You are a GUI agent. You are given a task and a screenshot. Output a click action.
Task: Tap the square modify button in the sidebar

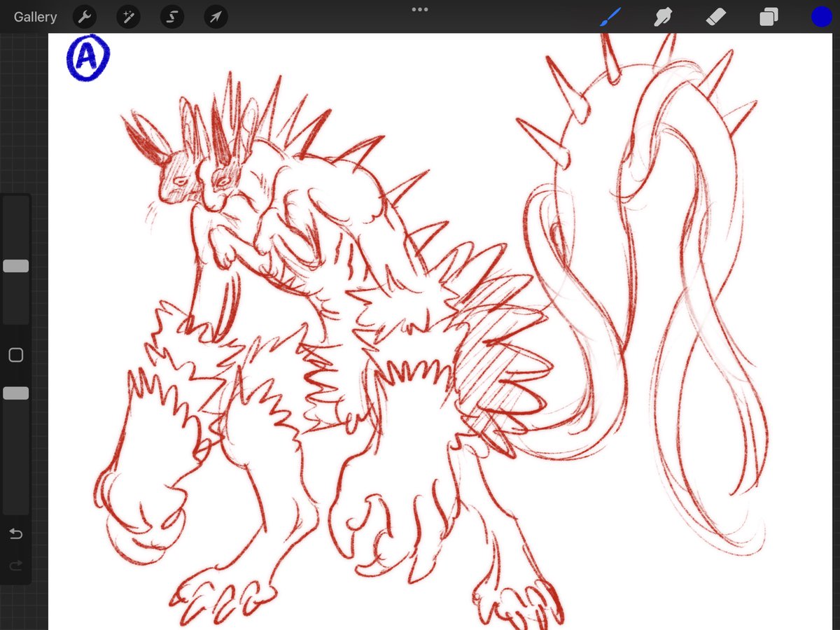click(x=15, y=356)
